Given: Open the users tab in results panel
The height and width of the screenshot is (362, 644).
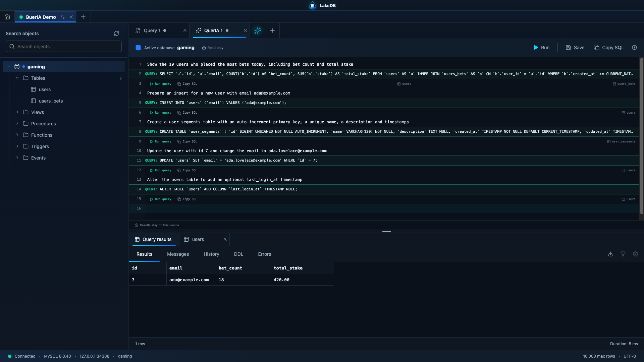Looking at the screenshot, I should (198, 239).
